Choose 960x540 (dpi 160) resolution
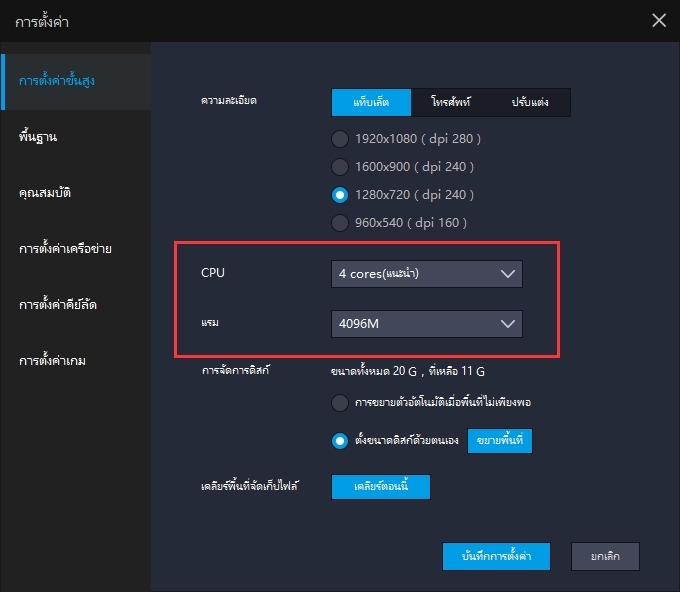The width and height of the screenshot is (680, 592). (341, 222)
